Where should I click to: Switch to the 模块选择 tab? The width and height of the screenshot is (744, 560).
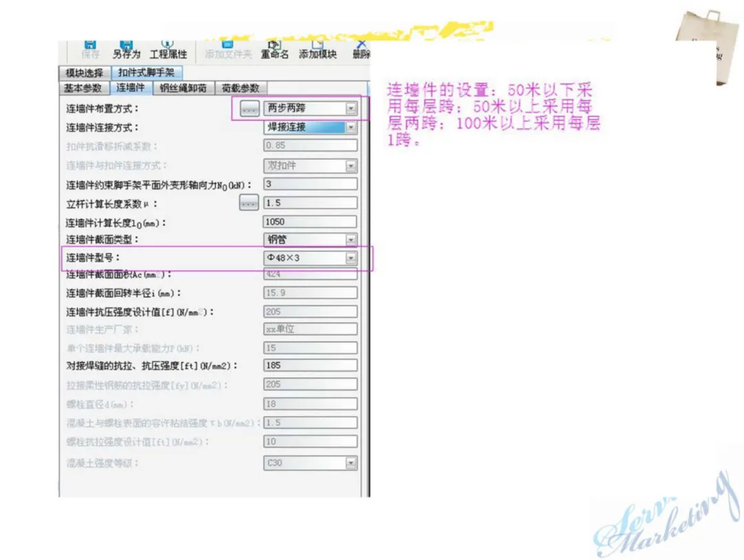pyautogui.click(x=84, y=72)
